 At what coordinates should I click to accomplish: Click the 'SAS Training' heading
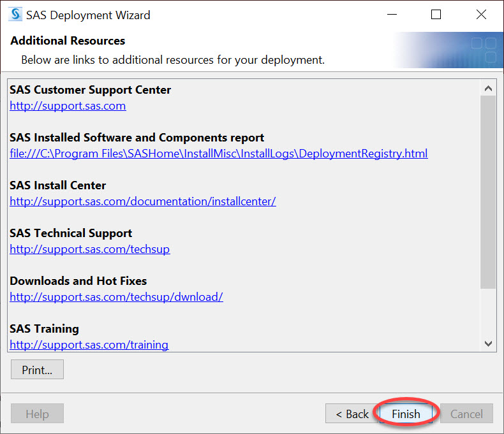click(x=45, y=329)
